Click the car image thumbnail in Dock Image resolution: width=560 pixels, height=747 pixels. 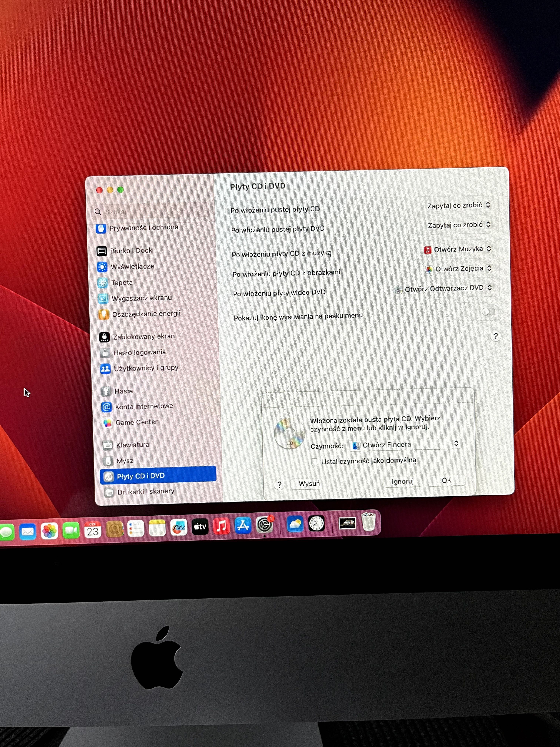pyautogui.click(x=347, y=523)
